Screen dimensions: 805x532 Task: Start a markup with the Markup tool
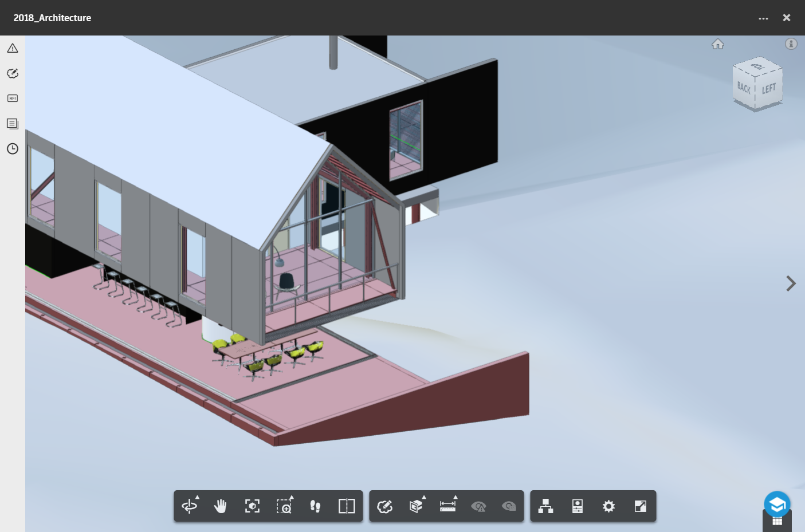[x=386, y=506]
